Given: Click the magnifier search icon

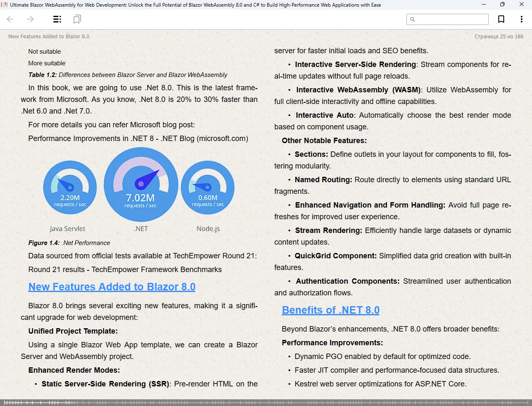Looking at the screenshot, I should [x=412, y=19].
